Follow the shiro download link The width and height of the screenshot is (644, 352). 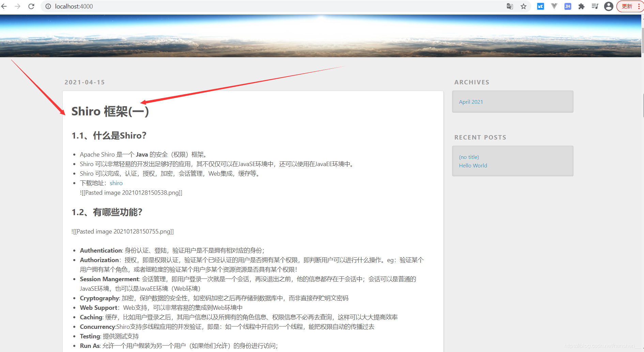point(116,183)
